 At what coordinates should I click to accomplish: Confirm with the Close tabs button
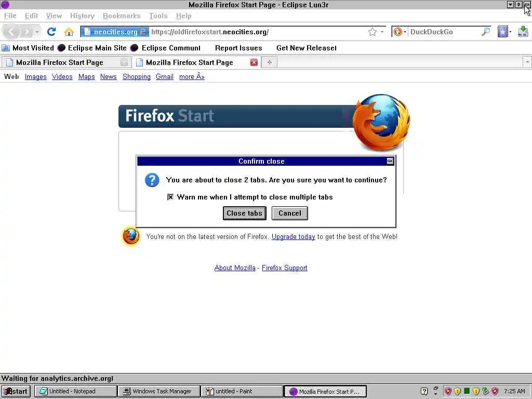[244, 214]
